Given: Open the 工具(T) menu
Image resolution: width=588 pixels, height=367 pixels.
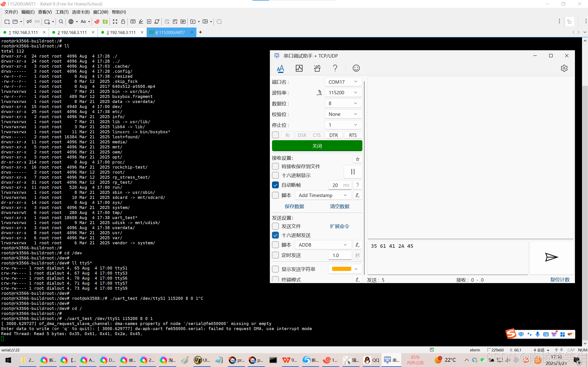Looking at the screenshot, I should point(62,12).
